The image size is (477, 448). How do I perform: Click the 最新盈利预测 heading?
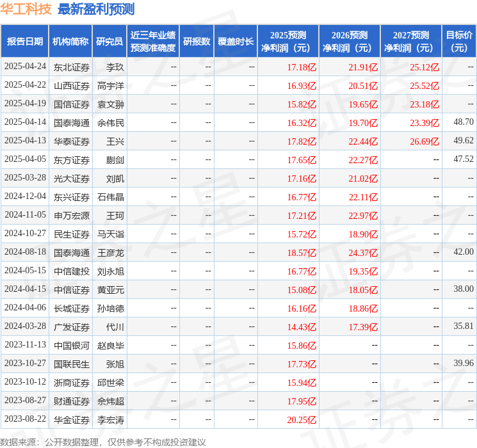pyautogui.click(x=96, y=9)
